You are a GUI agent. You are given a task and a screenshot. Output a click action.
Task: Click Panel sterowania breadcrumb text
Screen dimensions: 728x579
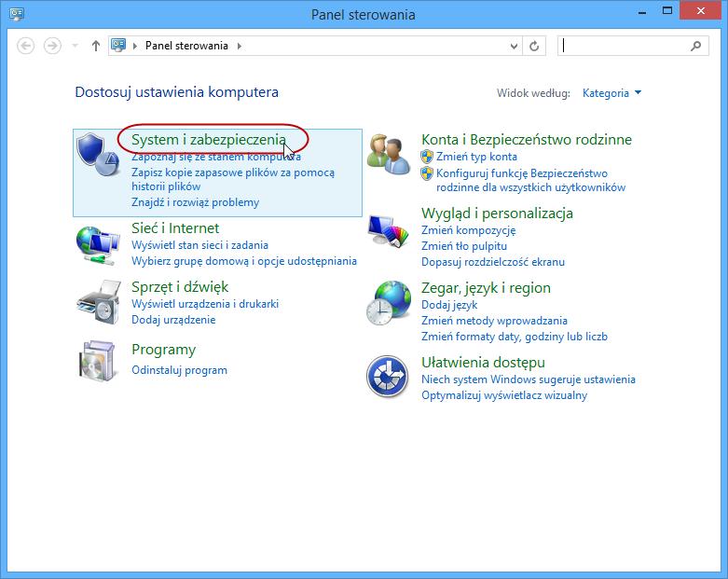pyautogui.click(x=186, y=46)
